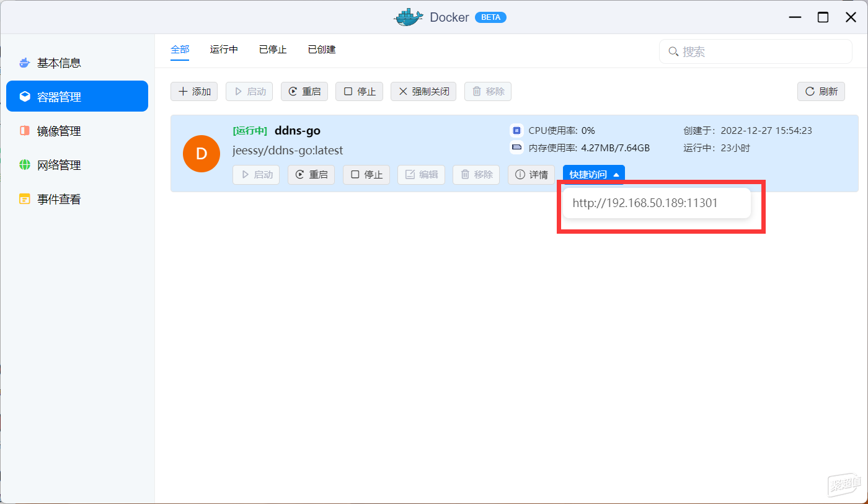This screenshot has height=504, width=868.
Task: Open 网络管理 from the sidebar
Action: pyautogui.click(x=77, y=165)
